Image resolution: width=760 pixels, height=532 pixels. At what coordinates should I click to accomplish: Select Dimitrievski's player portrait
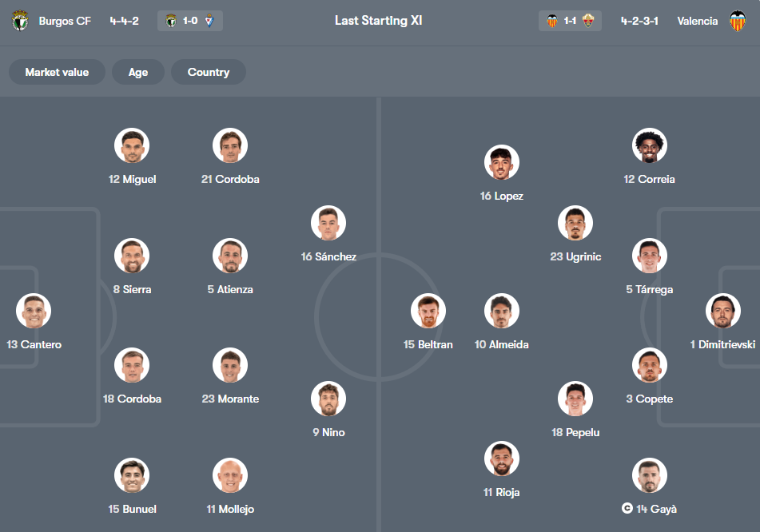(x=723, y=311)
